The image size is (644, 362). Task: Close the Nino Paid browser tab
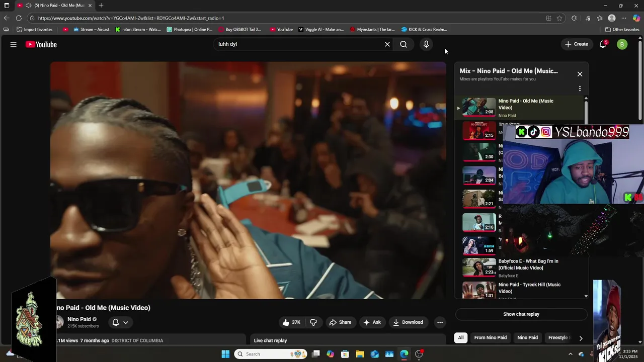click(x=90, y=5)
